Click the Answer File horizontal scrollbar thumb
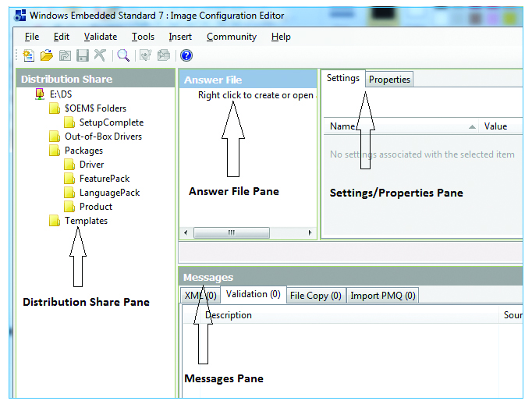 point(232,232)
